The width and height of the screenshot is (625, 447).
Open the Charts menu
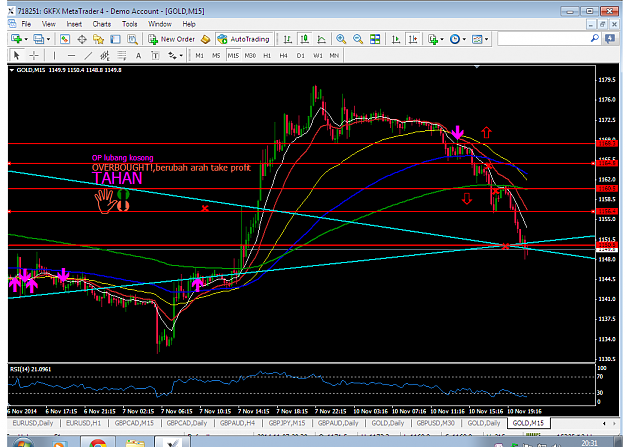(x=102, y=24)
